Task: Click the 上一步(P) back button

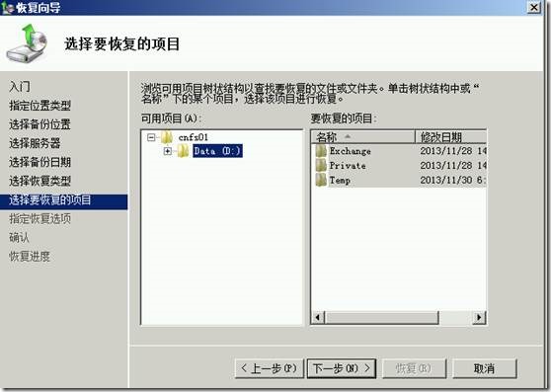Action: pyautogui.click(x=270, y=368)
